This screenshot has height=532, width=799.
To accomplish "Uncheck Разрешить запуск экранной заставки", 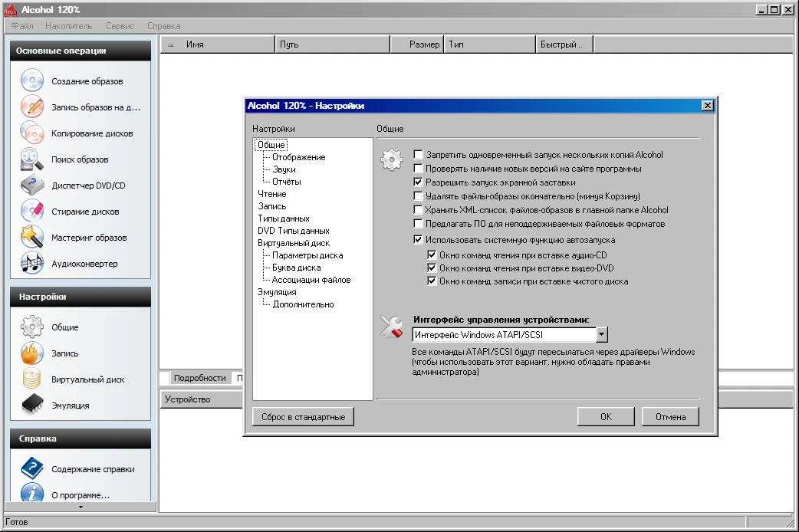I will (418, 182).
